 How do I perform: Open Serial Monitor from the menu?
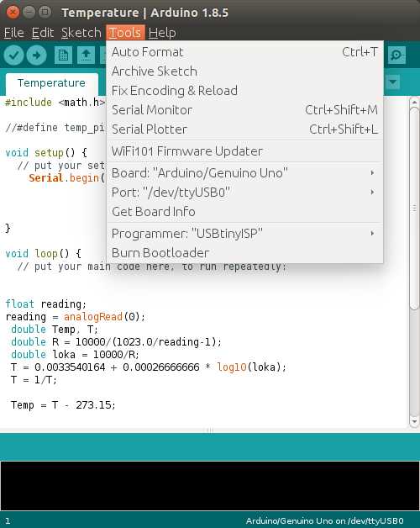[x=244, y=110]
